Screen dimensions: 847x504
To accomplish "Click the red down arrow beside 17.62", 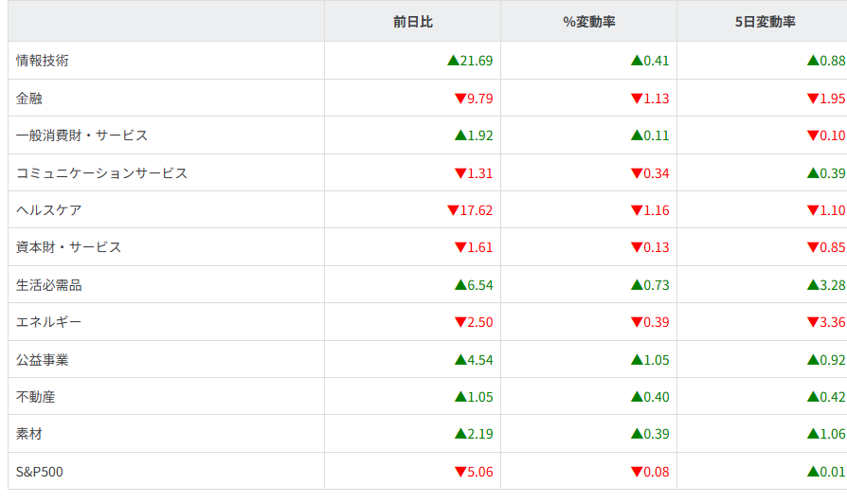I will click(x=453, y=210).
